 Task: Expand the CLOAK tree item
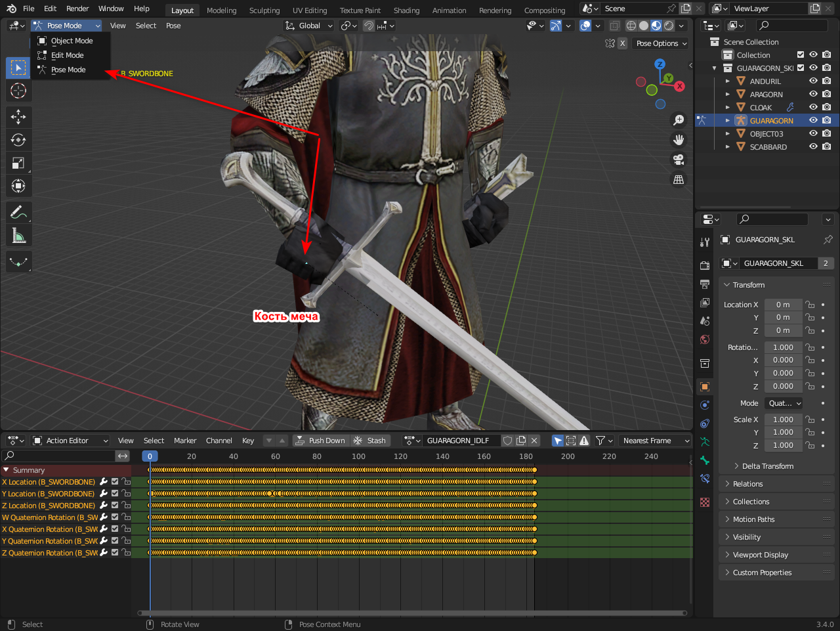tap(728, 108)
